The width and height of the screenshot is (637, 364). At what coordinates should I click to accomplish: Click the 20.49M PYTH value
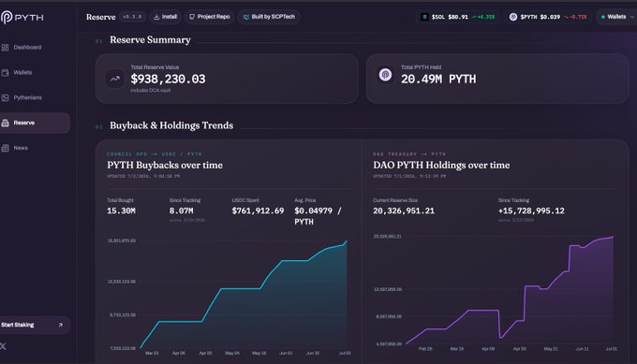tap(438, 79)
